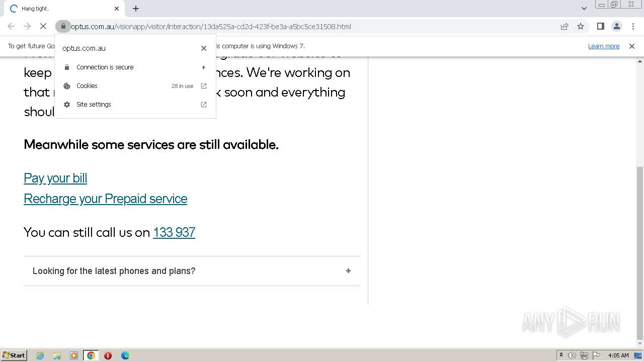The width and height of the screenshot is (644, 362).
Task: Open a new browser tab
Action: pyautogui.click(x=136, y=9)
